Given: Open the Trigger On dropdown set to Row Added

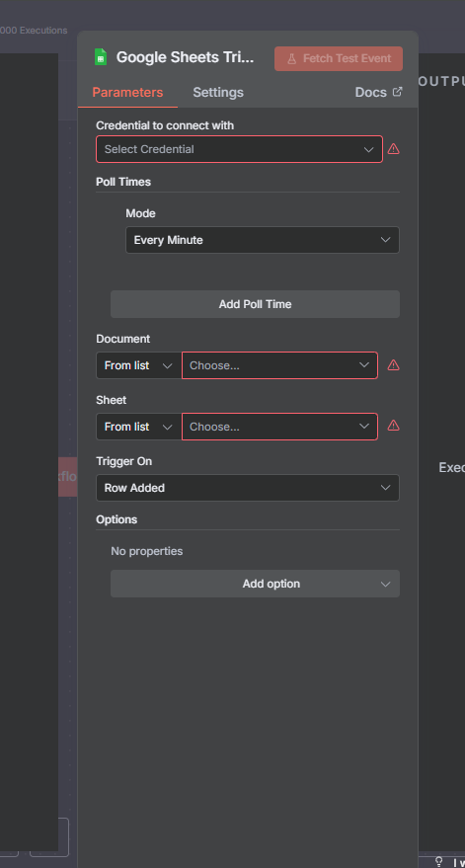Looking at the screenshot, I should [x=248, y=488].
